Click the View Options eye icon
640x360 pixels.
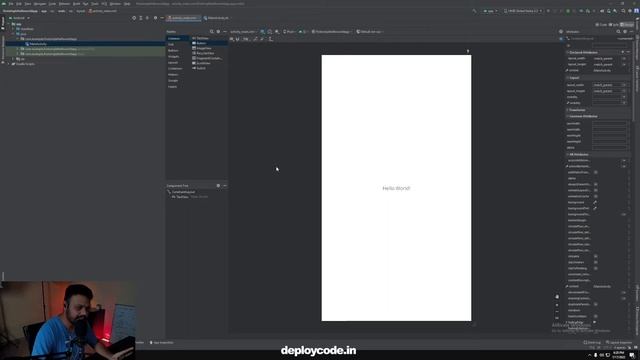231,39
